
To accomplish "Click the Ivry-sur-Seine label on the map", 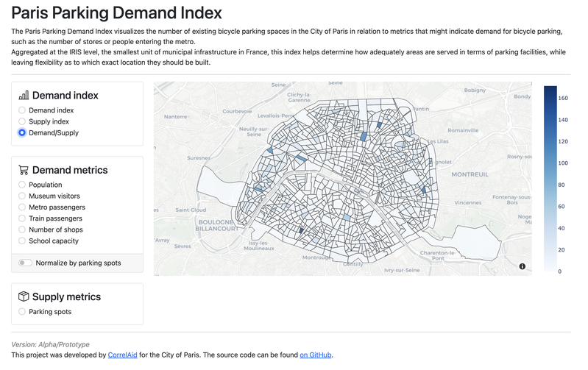I will (402, 270).
